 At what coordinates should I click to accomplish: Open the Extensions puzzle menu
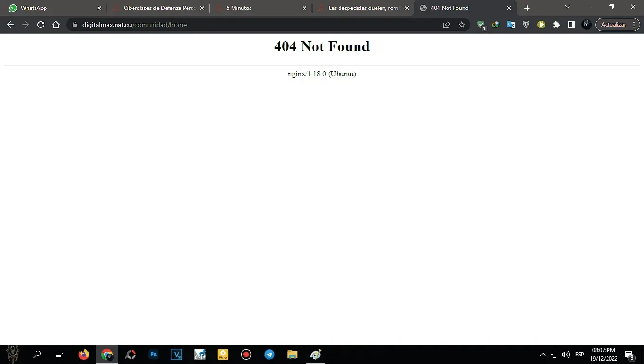click(x=556, y=25)
